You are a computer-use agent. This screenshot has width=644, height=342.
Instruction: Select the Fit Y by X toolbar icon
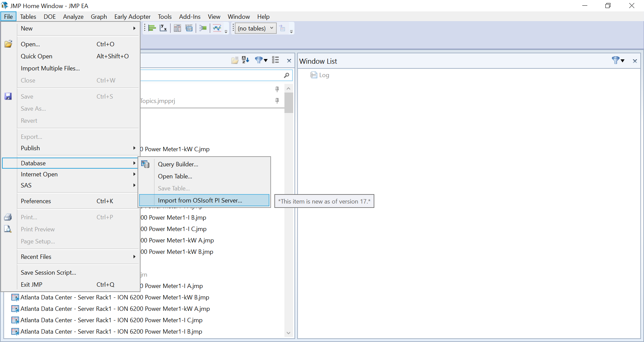click(163, 28)
